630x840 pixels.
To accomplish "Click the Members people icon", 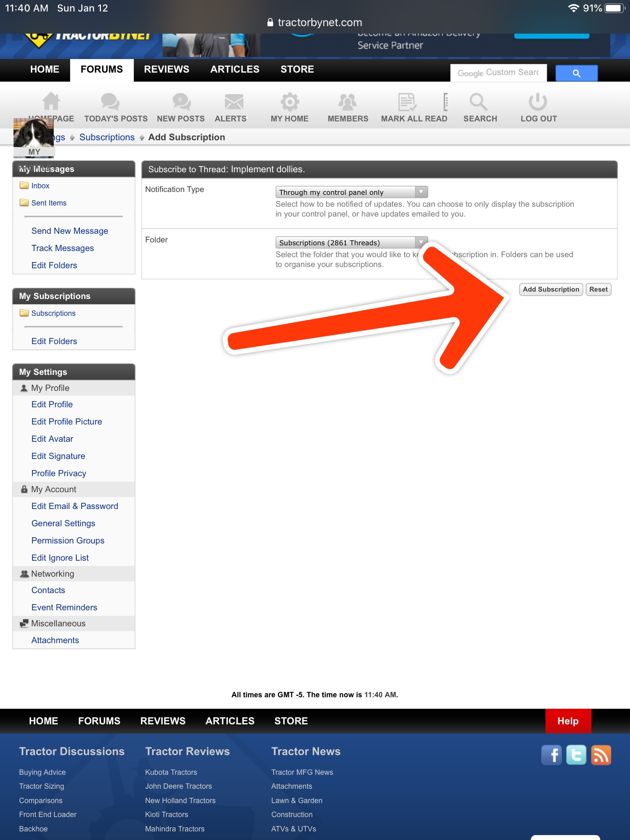I will 347,102.
